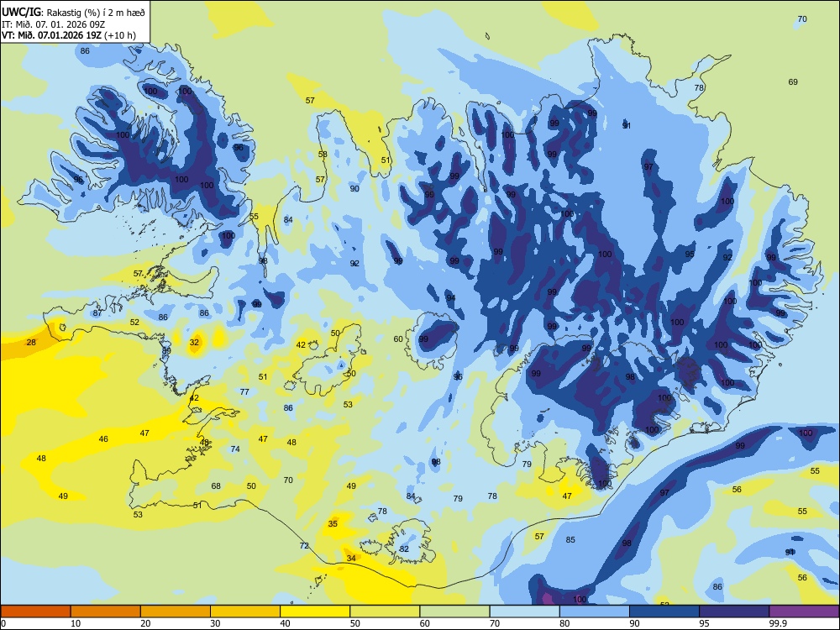The width and height of the screenshot is (840, 630).
Task: Click humidity value 94 on the map
Action: coord(450,298)
